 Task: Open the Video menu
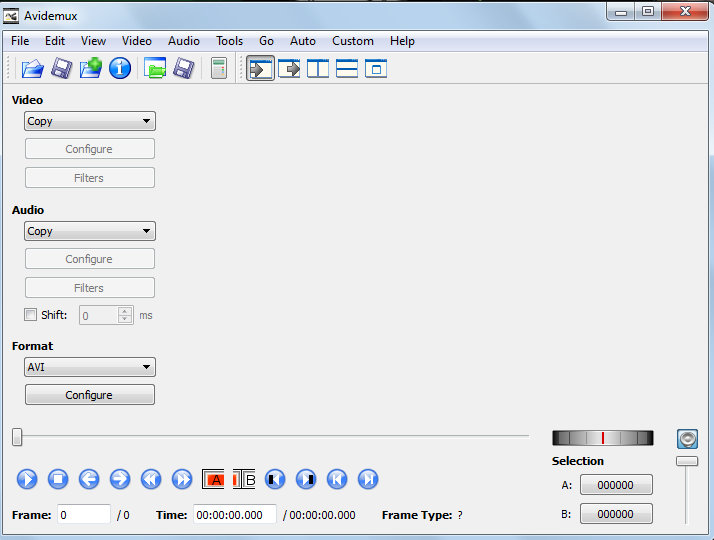pos(137,41)
